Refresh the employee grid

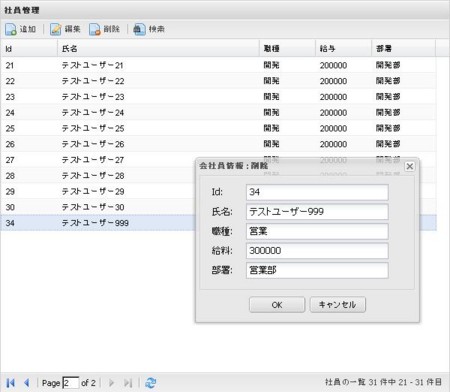tap(150, 383)
